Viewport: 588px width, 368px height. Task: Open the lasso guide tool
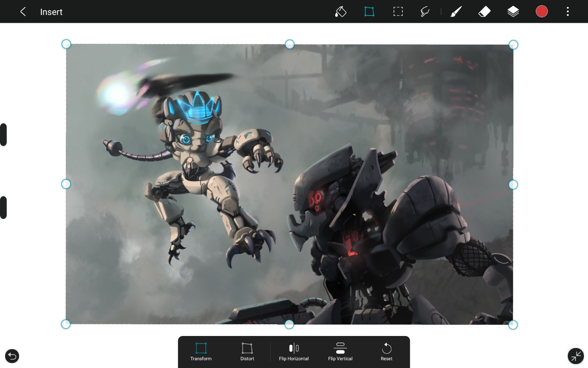pos(425,12)
